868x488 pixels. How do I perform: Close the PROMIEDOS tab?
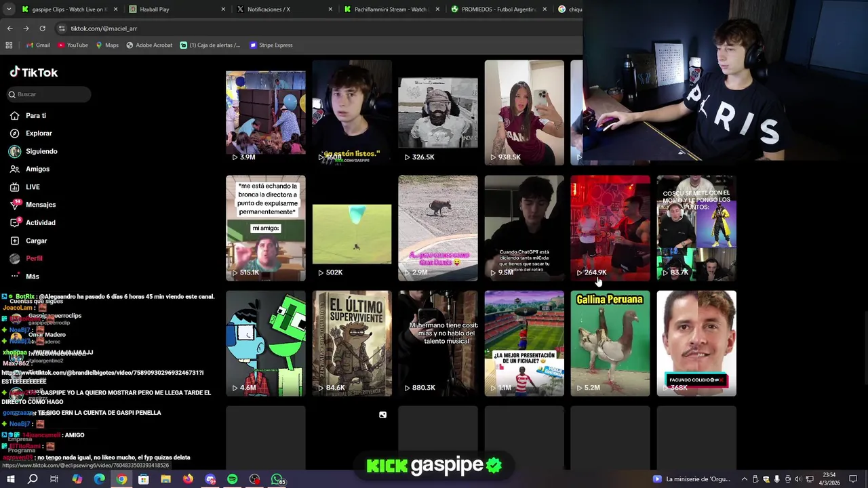[x=545, y=9]
